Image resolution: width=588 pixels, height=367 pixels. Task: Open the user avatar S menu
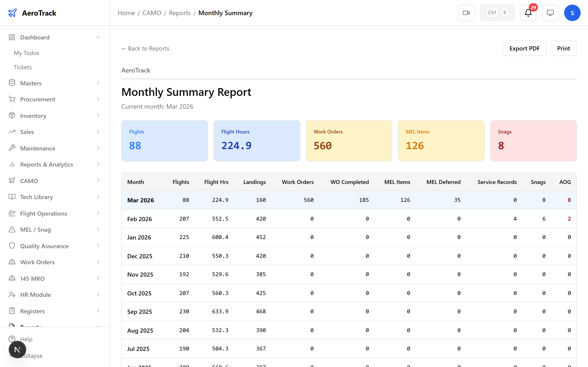click(572, 13)
